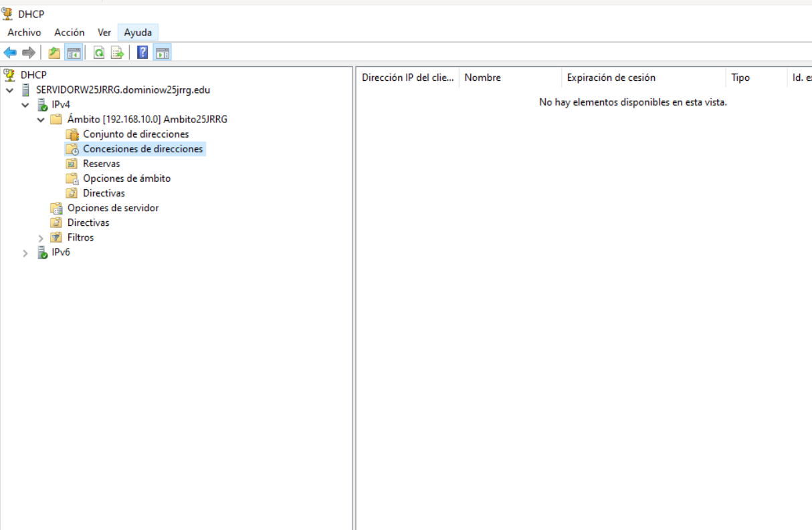Image resolution: width=812 pixels, height=530 pixels.
Task: Expand the Filtros node
Action: click(x=41, y=238)
